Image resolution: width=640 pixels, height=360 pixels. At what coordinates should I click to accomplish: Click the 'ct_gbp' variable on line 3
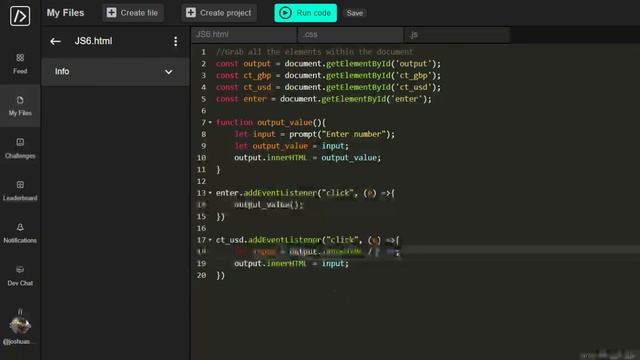click(x=257, y=76)
